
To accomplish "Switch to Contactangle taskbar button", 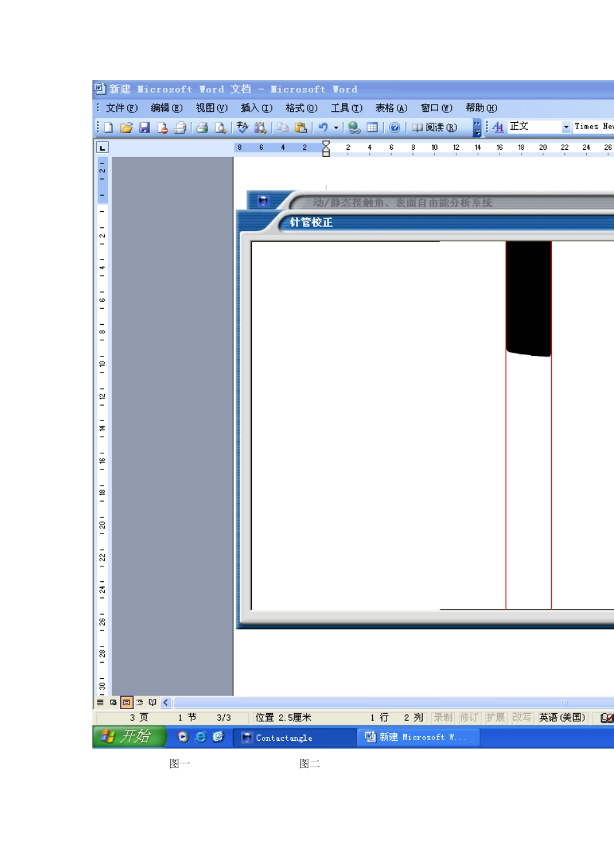I will click(296, 738).
